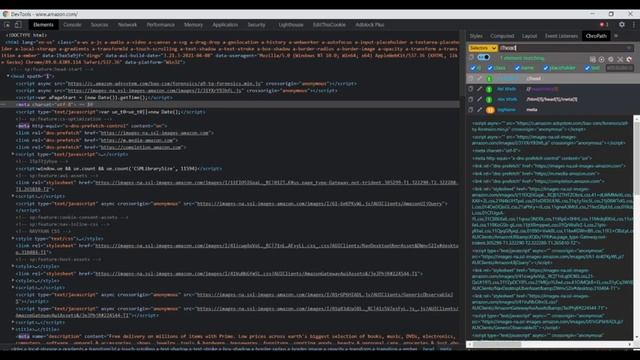The image size is (640, 360).
Task: Copy the highlighted //head selector row
Action: click(471, 78)
